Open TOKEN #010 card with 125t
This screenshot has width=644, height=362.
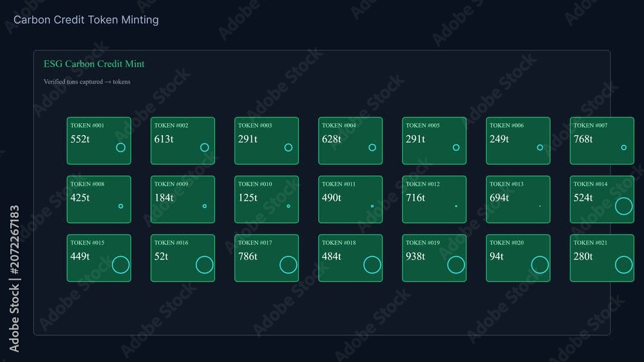[267, 200]
